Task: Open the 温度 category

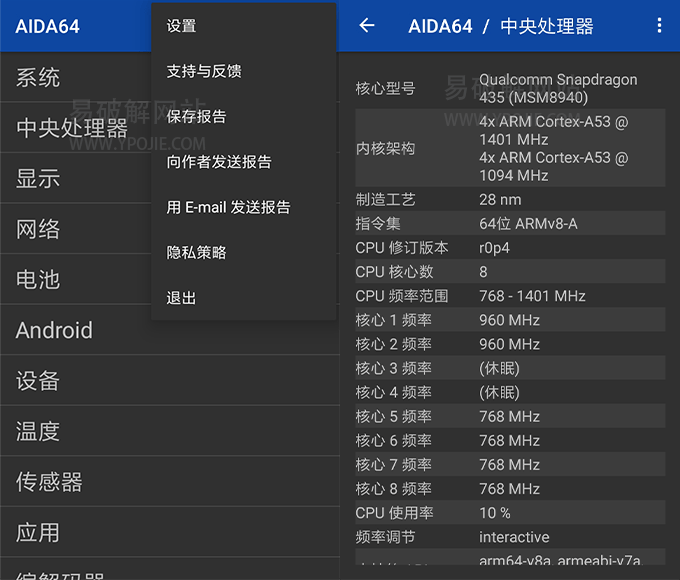Action: [170, 431]
